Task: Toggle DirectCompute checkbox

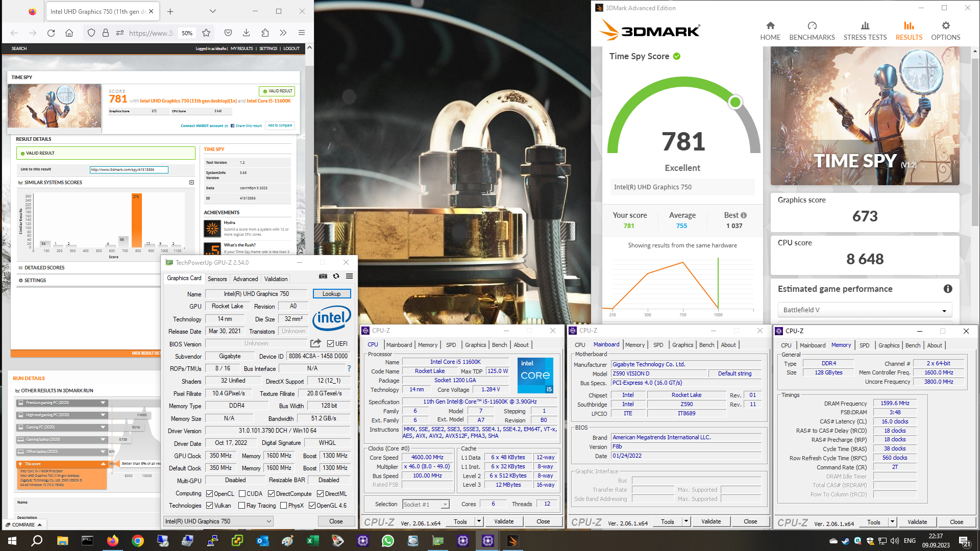Action: 272,494
